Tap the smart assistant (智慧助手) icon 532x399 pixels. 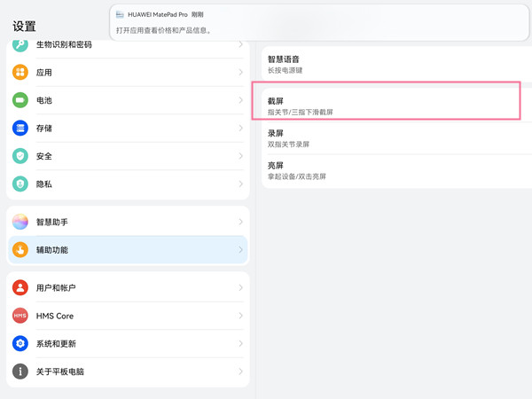point(20,223)
